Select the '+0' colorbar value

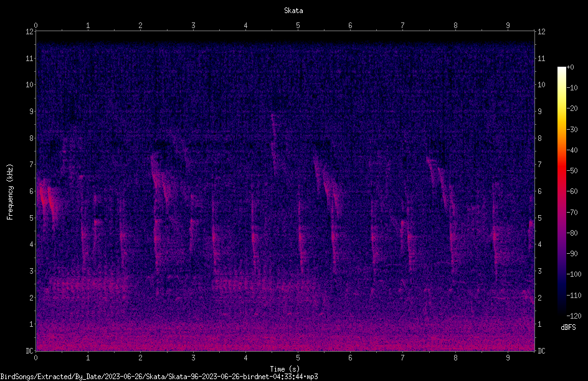[571, 67]
